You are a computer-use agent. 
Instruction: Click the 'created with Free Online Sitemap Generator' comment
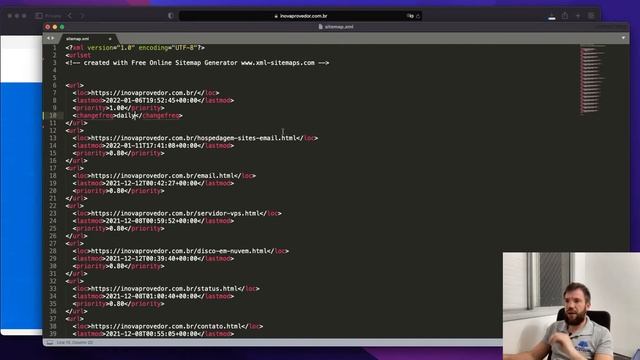197,63
